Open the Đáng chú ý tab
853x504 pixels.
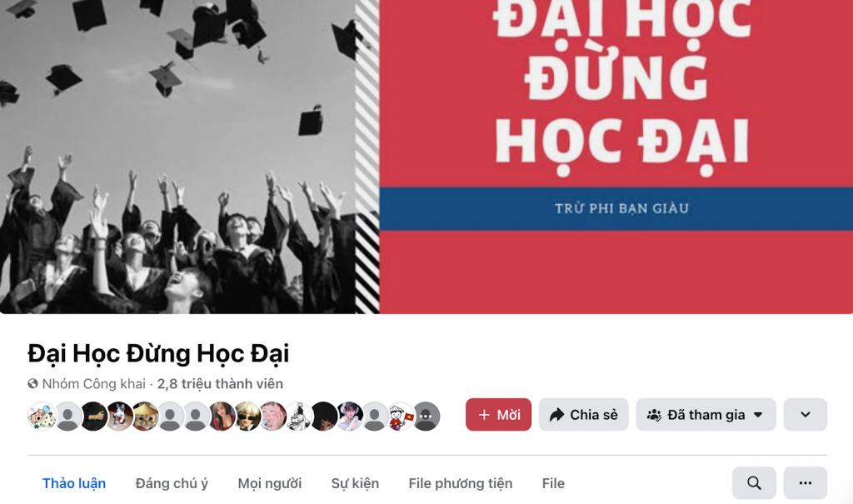[x=172, y=483]
